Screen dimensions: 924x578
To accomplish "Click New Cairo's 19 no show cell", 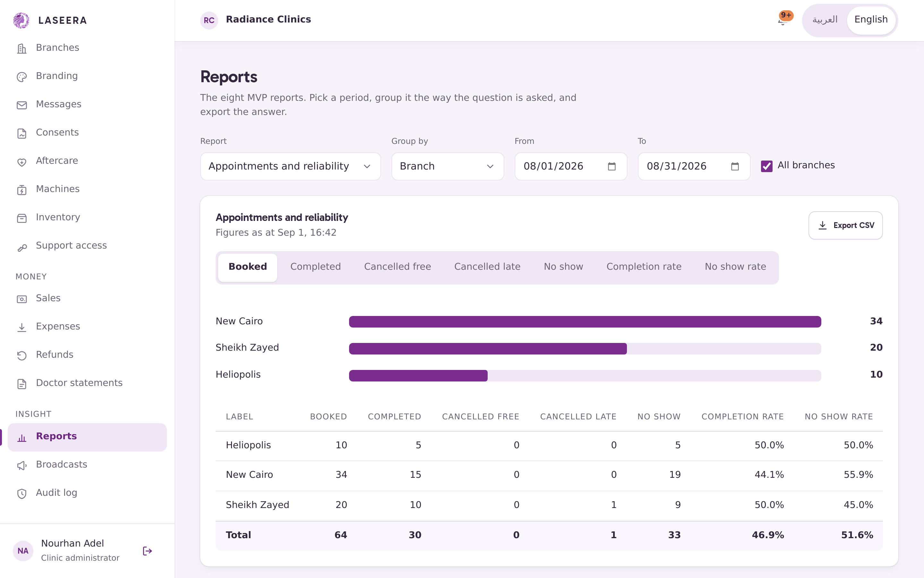I will pos(675,475).
